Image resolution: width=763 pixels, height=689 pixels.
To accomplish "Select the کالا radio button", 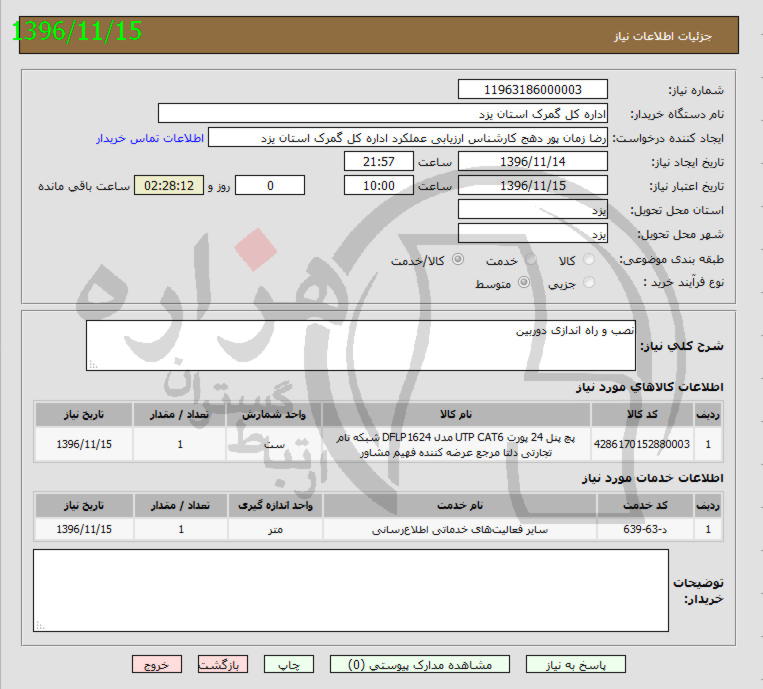I will point(589,259).
